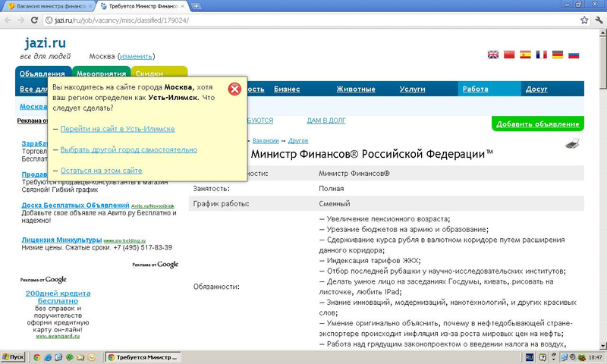The height and width of the screenshot is (364, 607).
Task: Launch Chrome from the quick launch bar
Action: click(x=36, y=357)
